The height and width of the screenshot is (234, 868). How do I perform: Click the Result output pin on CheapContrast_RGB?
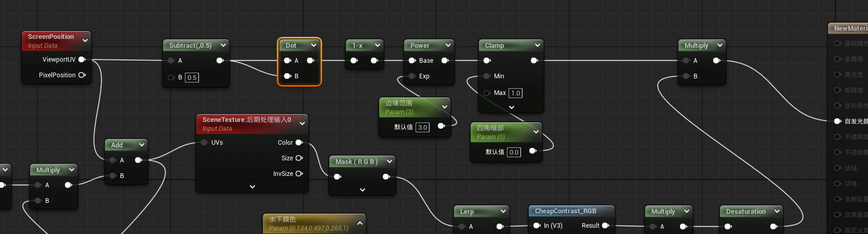pyautogui.click(x=605, y=226)
